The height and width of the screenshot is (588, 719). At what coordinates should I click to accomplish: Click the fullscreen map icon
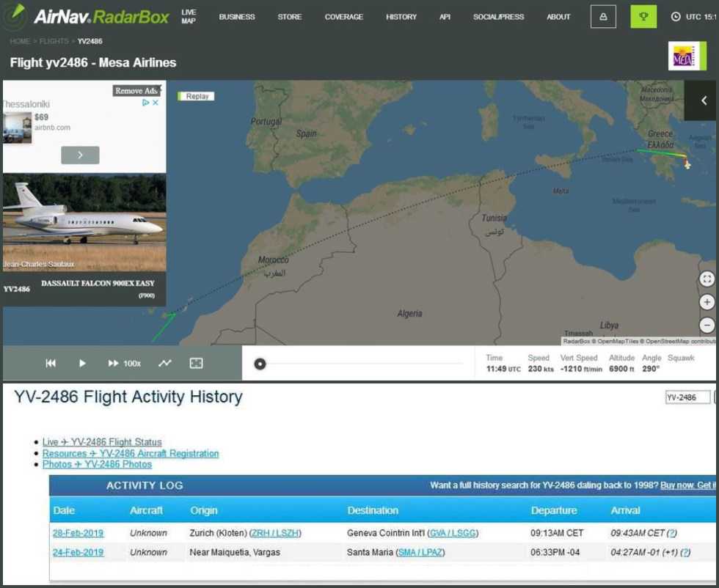[x=707, y=279]
